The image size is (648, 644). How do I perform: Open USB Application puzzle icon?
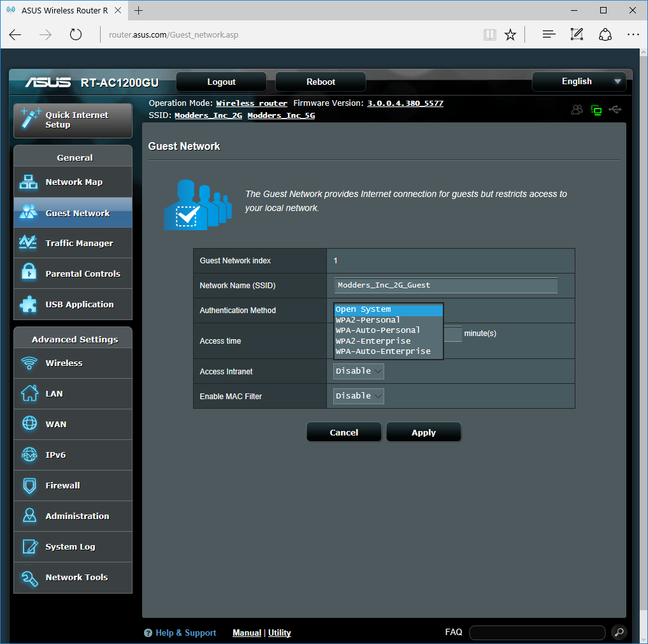28,304
